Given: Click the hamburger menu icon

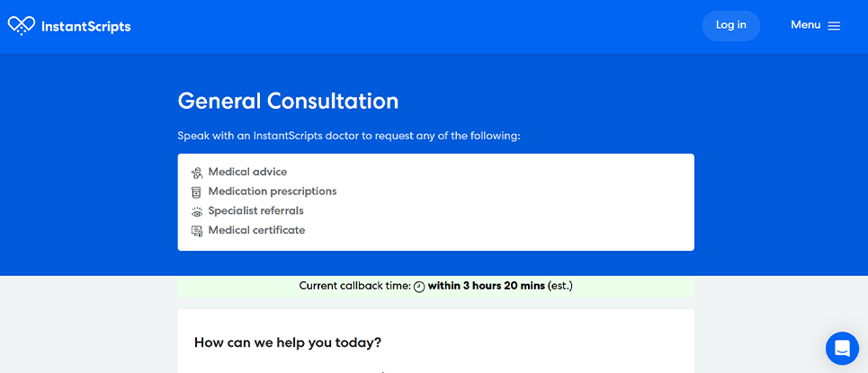Looking at the screenshot, I should 834,26.
